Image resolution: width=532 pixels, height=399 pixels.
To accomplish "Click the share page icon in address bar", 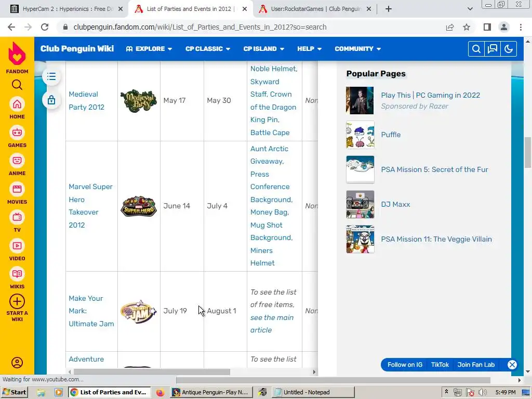I will (450, 27).
